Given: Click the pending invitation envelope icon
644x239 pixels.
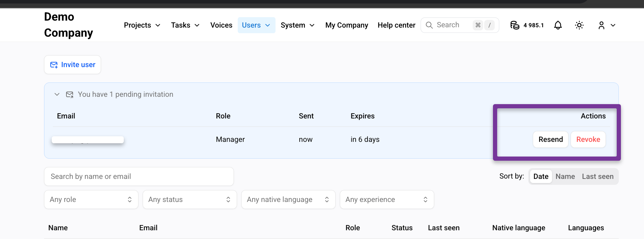Looking at the screenshot, I should [70, 95].
